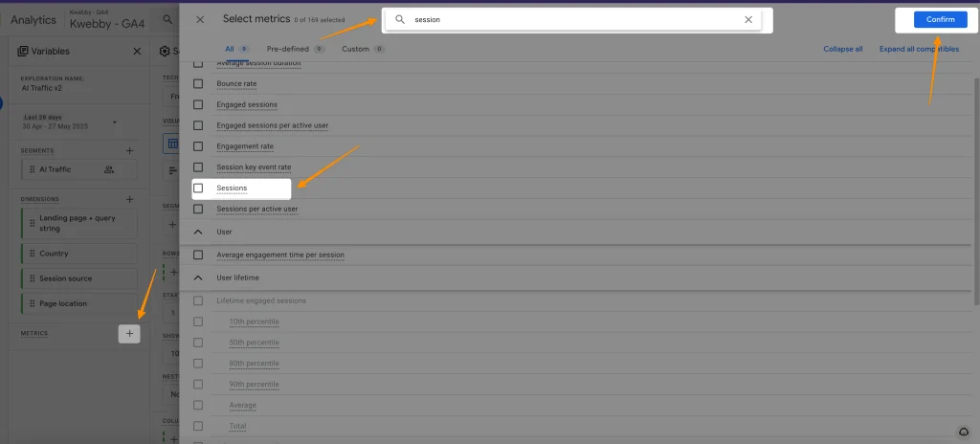Check the Lifetime engaged sessions Average checkbox
This screenshot has height=444, width=980.
198,405
